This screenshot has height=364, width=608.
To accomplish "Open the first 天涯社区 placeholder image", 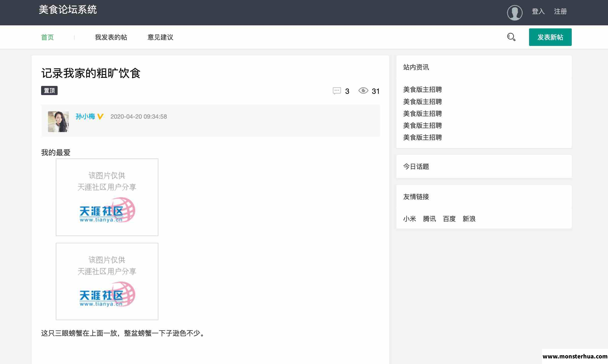I will [x=107, y=197].
